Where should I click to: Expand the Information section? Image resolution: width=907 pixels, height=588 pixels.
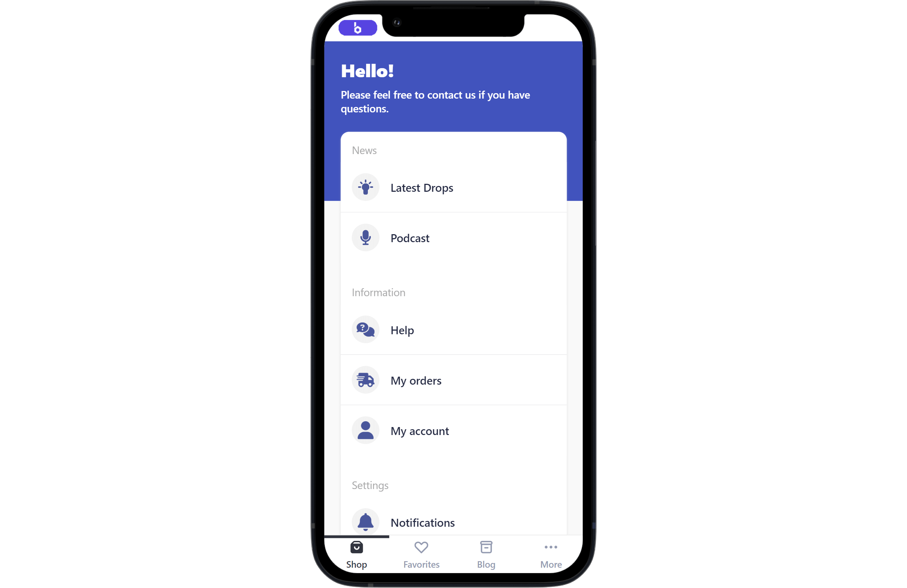(378, 292)
